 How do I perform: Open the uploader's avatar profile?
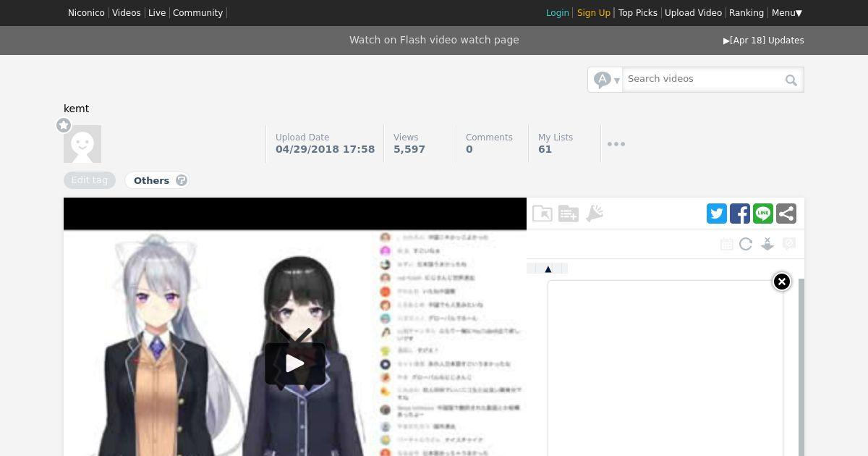[x=82, y=144]
